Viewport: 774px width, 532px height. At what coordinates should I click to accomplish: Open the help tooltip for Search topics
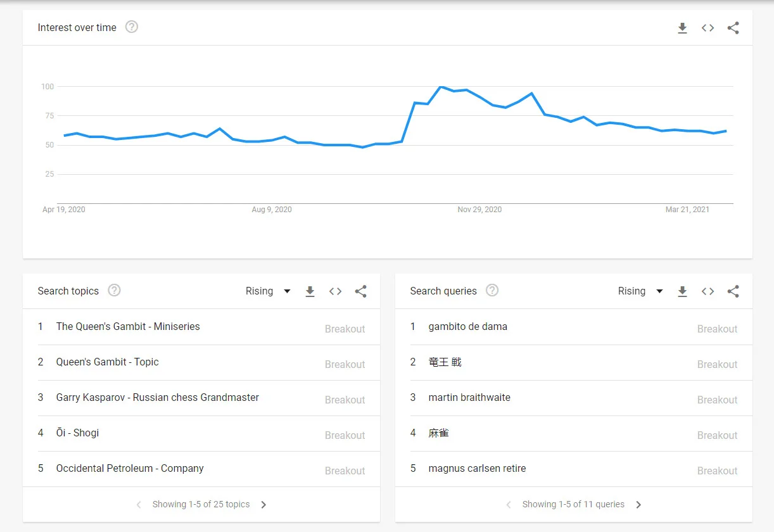[114, 291]
